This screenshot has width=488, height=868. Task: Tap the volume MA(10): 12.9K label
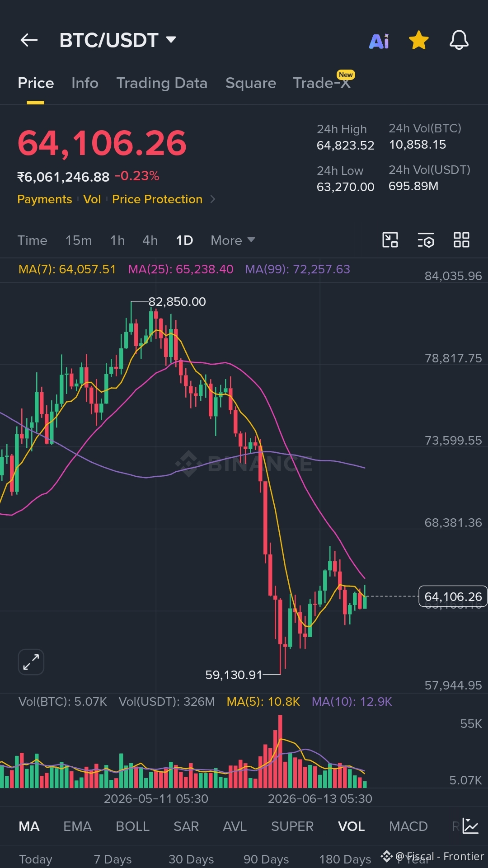tap(352, 702)
